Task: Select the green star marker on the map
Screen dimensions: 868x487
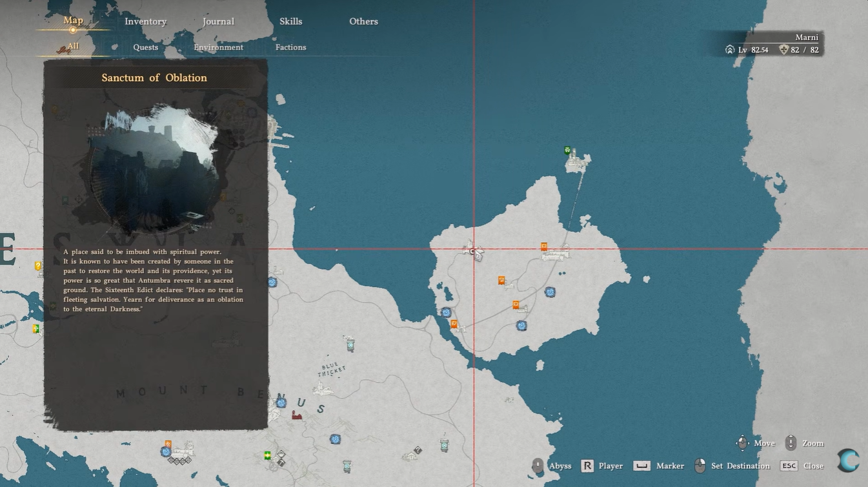Action: click(268, 455)
